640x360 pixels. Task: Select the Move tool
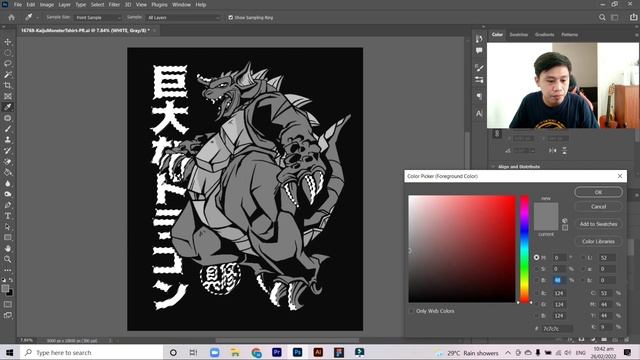click(8, 42)
